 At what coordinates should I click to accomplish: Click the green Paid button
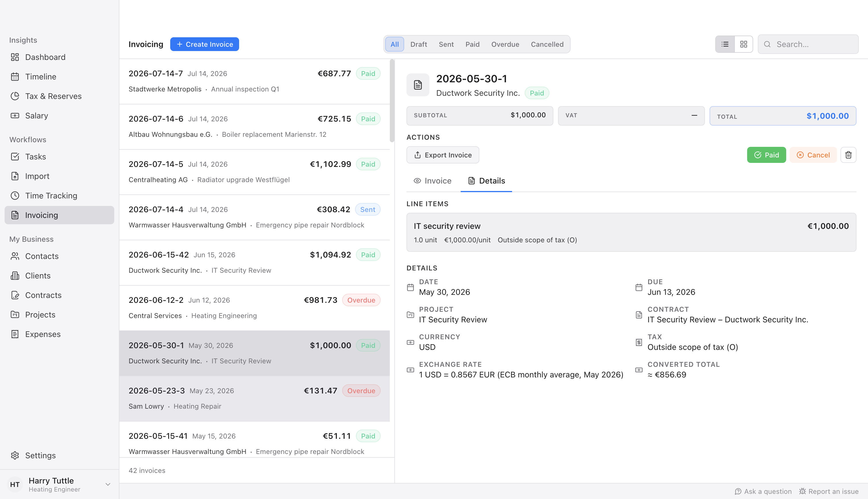click(x=766, y=155)
